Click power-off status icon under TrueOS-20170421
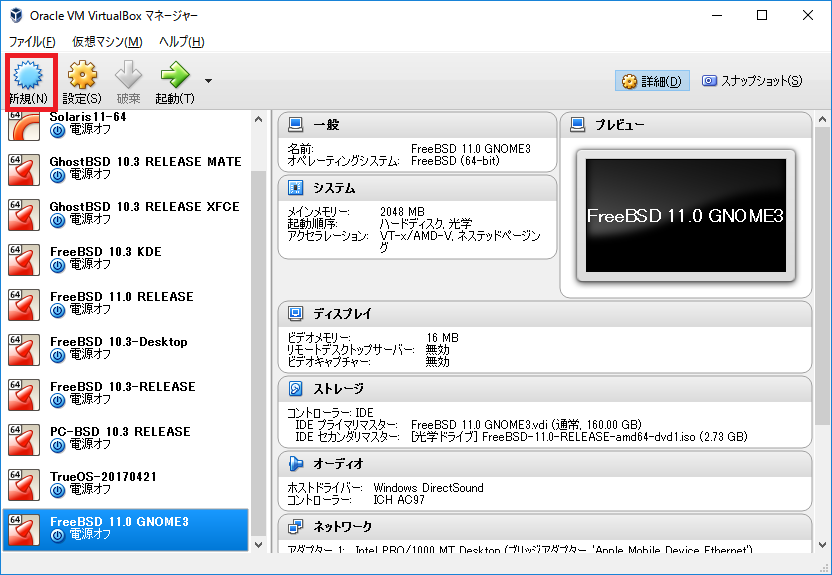The width and height of the screenshot is (832, 575). [57, 491]
